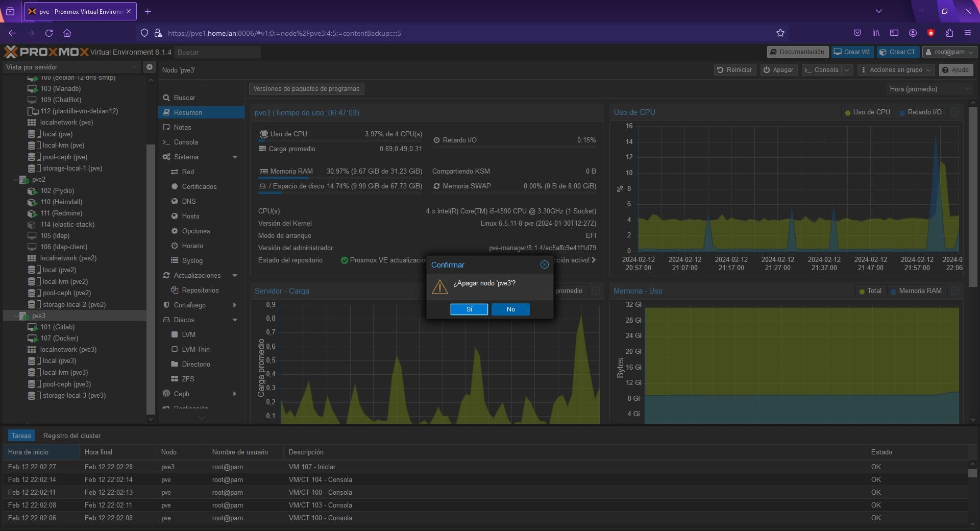Click Crear CT button
Image resolution: width=980 pixels, height=531 pixels.
898,52
